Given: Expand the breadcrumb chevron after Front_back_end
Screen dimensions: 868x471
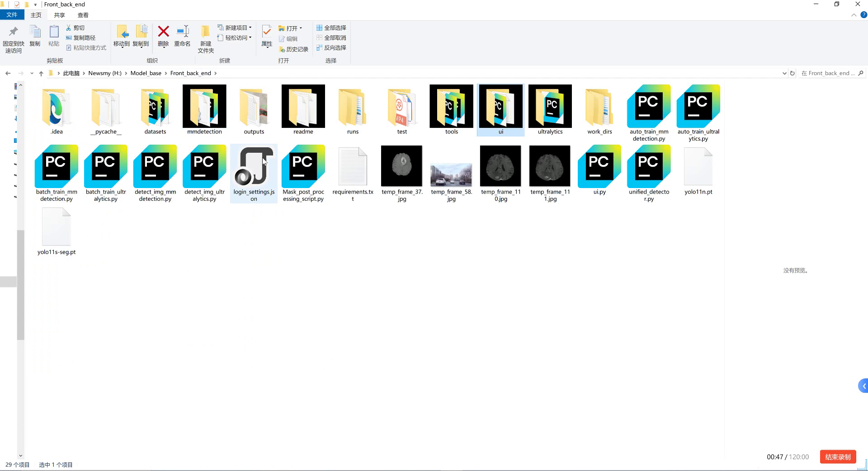Looking at the screenshot, I should click(x=215, y=73).
